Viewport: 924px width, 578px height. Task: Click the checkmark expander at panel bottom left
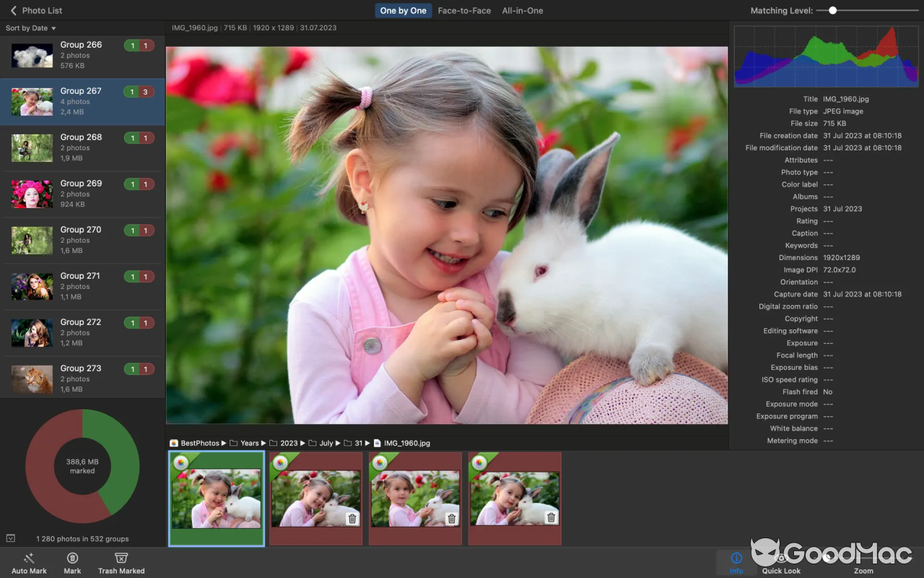coord(10,538)
